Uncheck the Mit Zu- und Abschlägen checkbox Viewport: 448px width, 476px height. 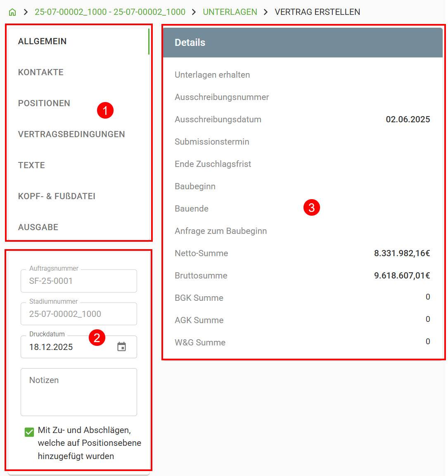tap(29, 432)
